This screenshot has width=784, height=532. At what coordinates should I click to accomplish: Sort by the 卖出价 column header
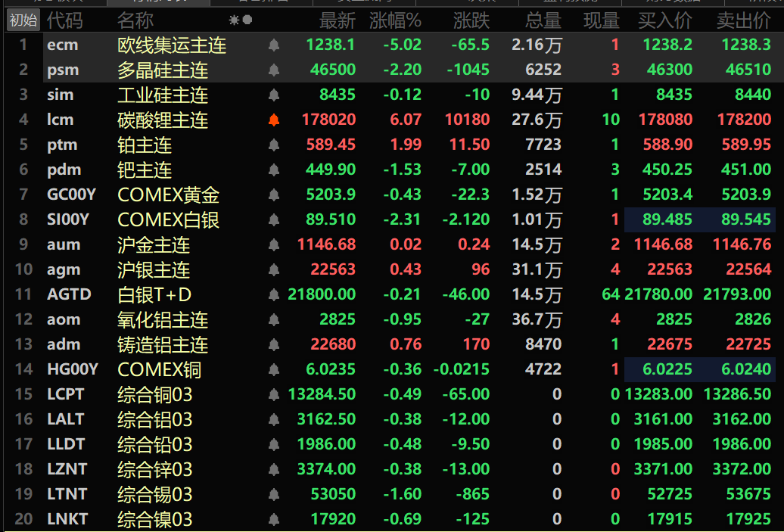(743, 20)
